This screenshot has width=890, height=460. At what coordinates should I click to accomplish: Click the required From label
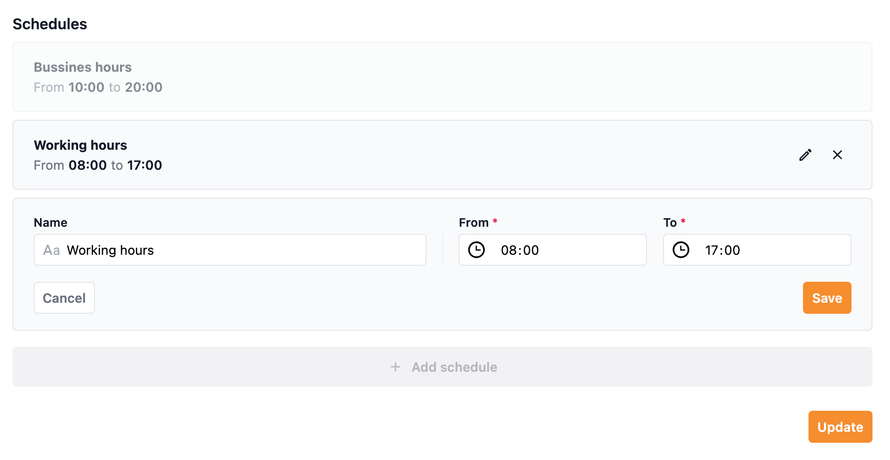click(x=474, y=222)
